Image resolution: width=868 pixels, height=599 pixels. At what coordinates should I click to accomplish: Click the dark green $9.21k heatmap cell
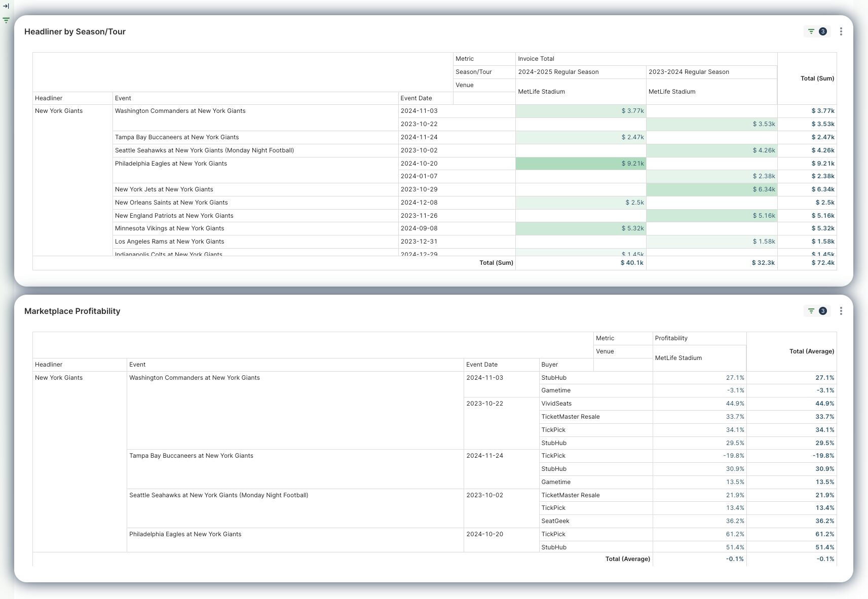coord(581,164)
